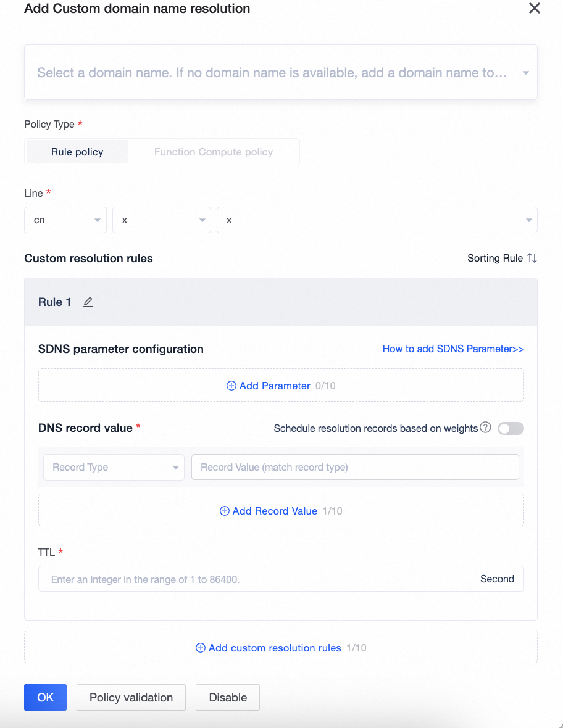This screenshot has width=563, height=728.
Task: Enable schedule resolution records based on weights
Action: (x=511, y=428)
